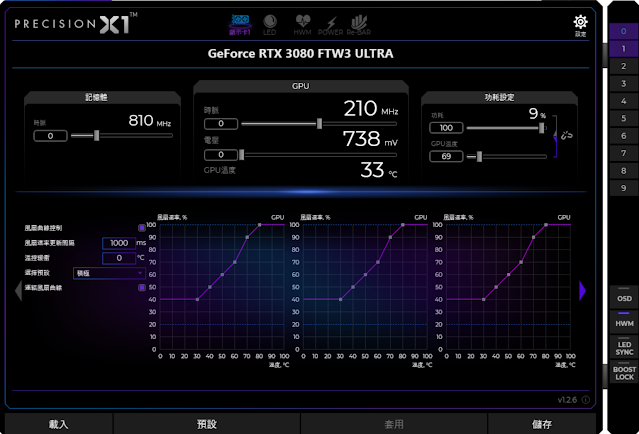This screenshot has width=639, height=434.
Task: Open the LED tab icon
Action: [x=269, y=25]
